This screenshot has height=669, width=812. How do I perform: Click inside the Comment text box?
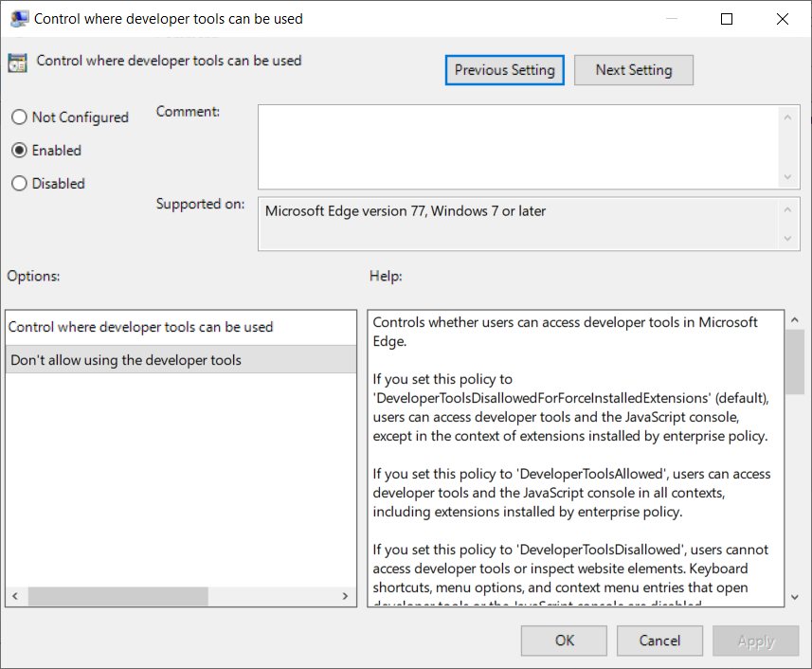click(518, 147)
